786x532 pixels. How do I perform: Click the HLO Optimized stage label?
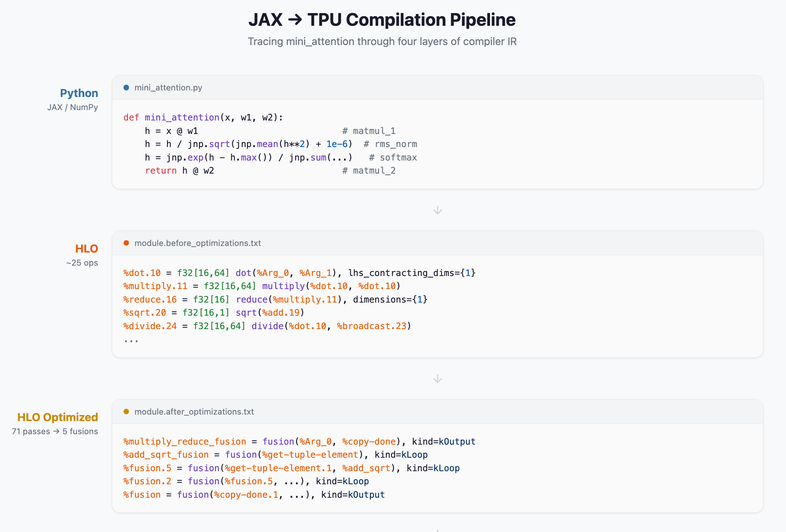[58, 417]
